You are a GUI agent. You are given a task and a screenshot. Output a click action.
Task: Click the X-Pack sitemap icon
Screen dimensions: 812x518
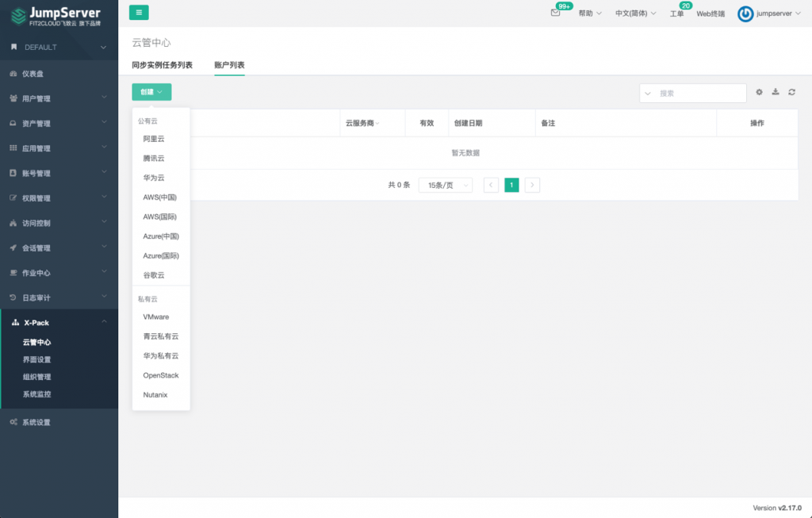coord(15,322)
